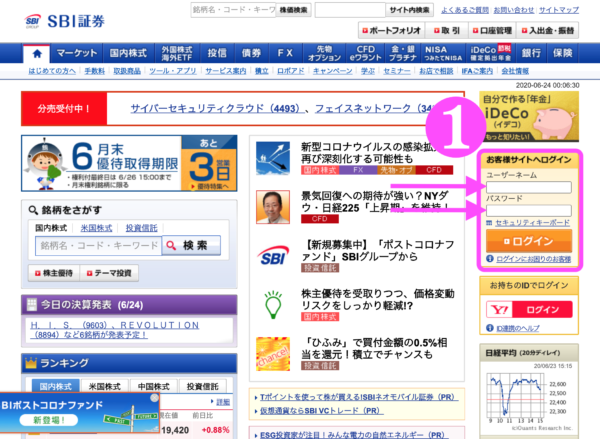Click the 検索 button with magnifier
This screenshot has height=439, width=600.
click(x=191, y=245)
